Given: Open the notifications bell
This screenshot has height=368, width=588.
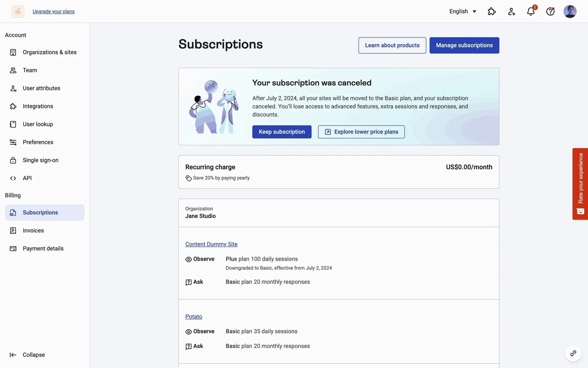Looking at the screenshot, I should point(531,11).
